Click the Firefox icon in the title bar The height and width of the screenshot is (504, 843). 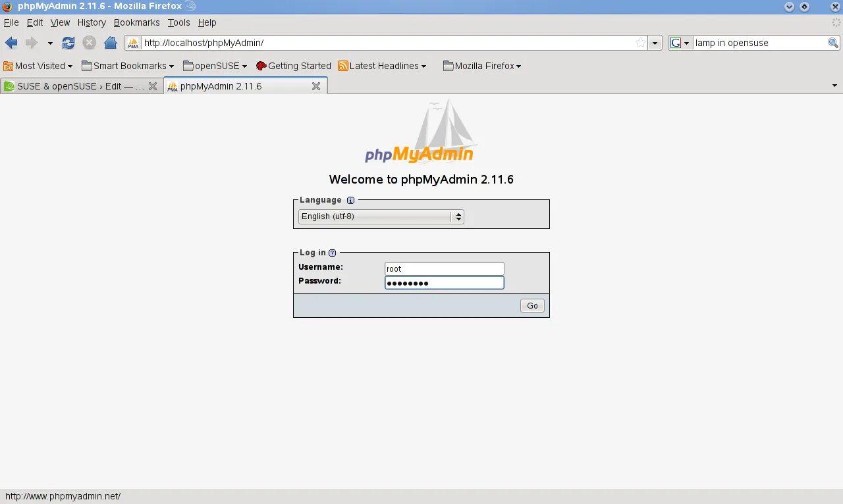click(7, 7)
